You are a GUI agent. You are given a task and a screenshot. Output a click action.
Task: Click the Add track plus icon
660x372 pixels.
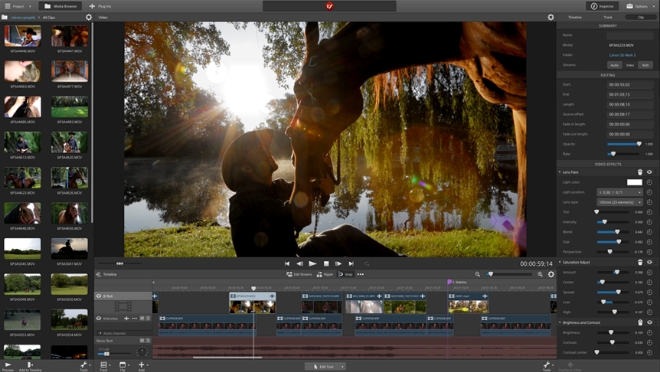point(141,365)
